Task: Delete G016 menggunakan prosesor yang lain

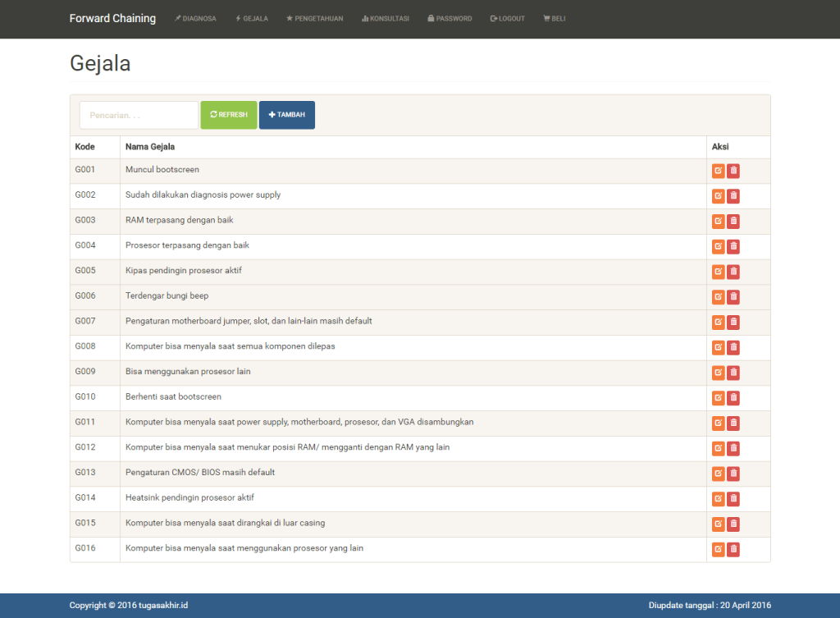Action: [x=733, y=549]
